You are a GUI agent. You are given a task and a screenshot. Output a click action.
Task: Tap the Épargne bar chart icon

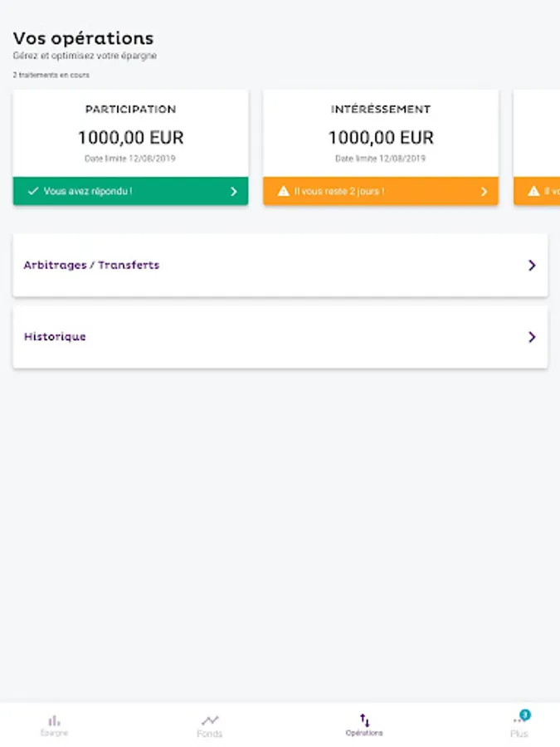54,720
